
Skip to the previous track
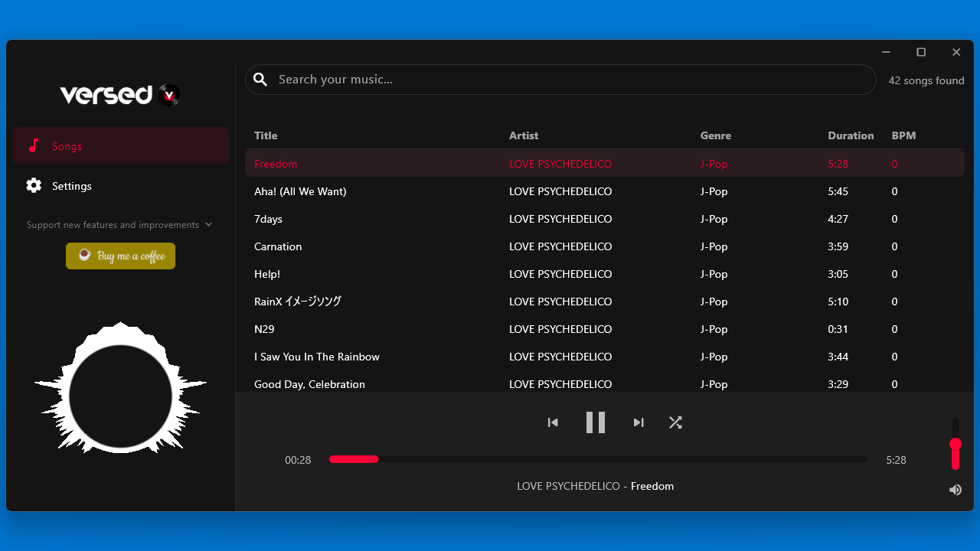[x=553, y=422]
